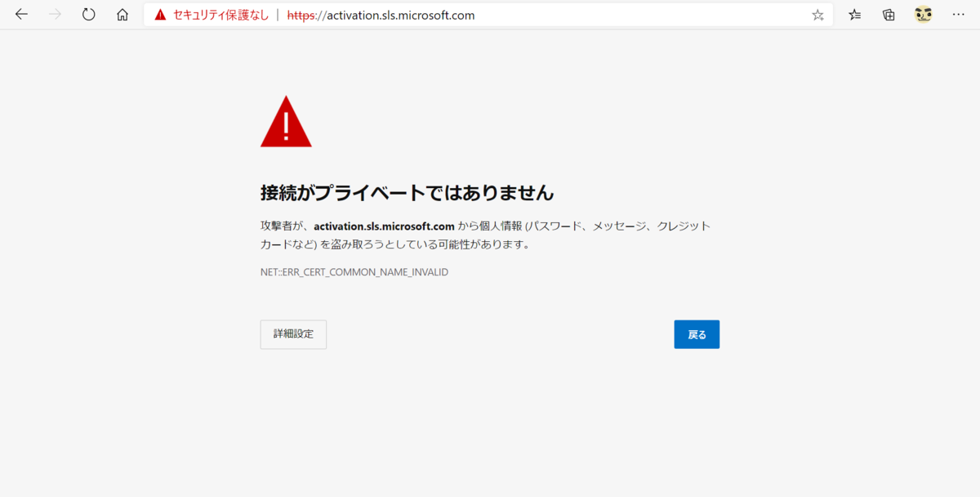Screen dimensions: 980x497
Task: Go to the home page icon
Action: tap(122, 15)
